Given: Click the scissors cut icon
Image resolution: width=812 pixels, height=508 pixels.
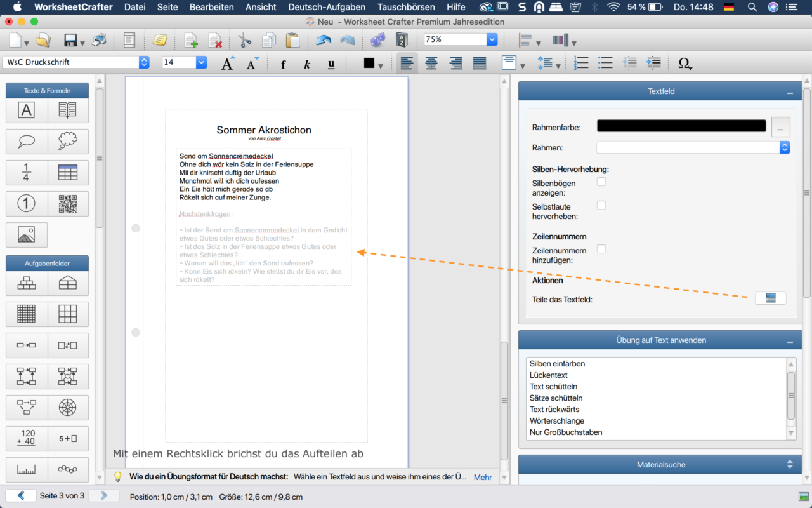Looking at the screenshot, I should pyautogui.click(x=245, y=40).
